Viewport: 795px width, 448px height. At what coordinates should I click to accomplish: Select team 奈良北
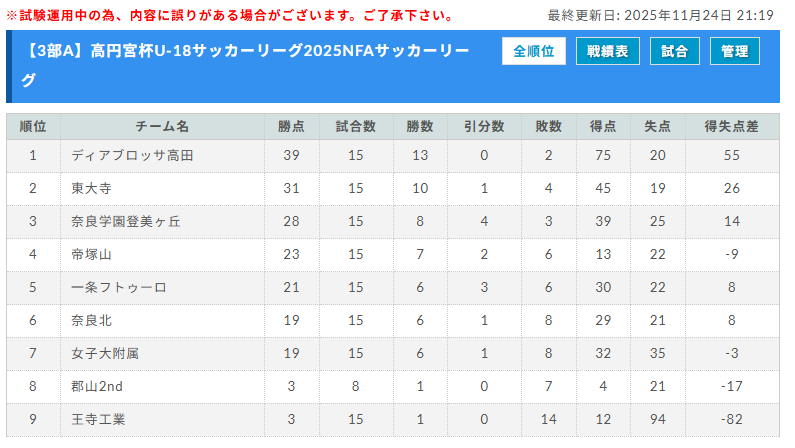coord(91,321)
